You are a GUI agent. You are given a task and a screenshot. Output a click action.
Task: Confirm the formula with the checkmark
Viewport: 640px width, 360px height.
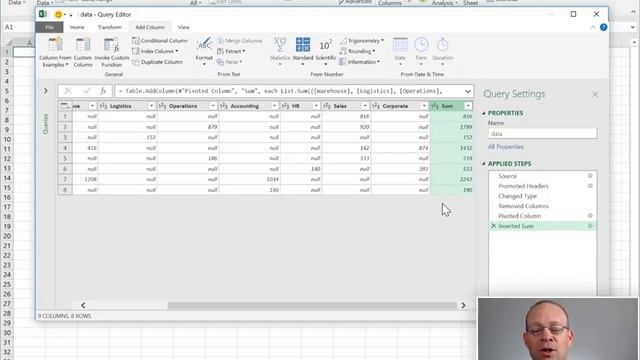[87, 91]
